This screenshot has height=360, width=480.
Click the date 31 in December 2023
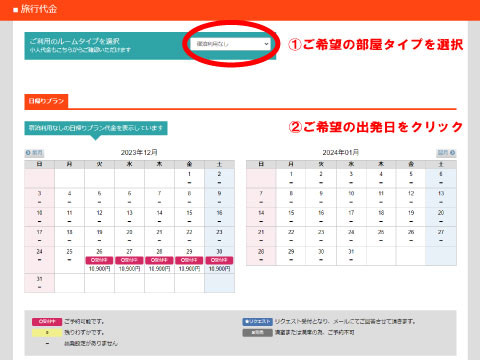pos(39,279)
